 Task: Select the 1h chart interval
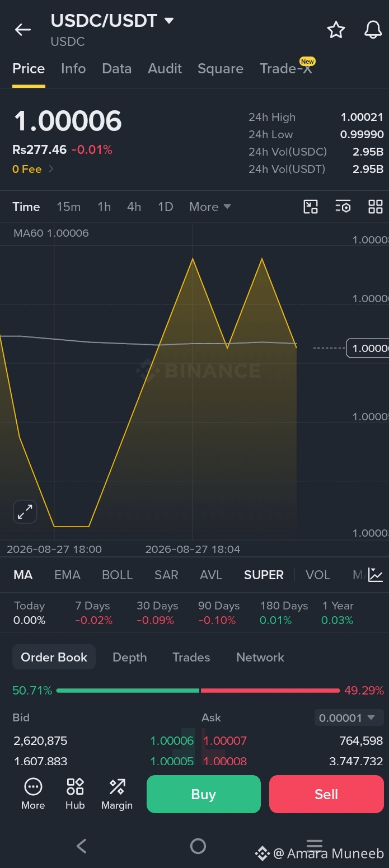[104, 207]
